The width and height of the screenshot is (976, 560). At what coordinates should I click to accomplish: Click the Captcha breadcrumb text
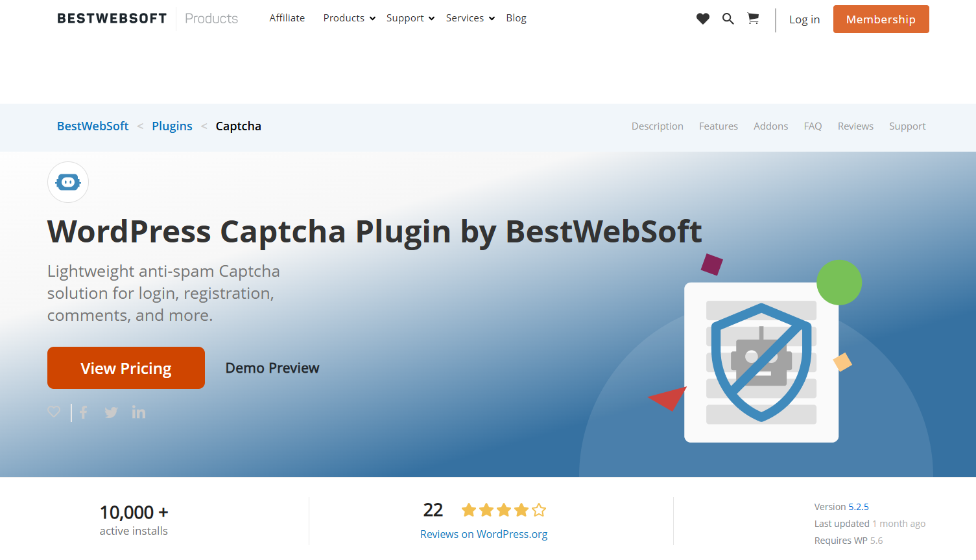tap(239, 126)
